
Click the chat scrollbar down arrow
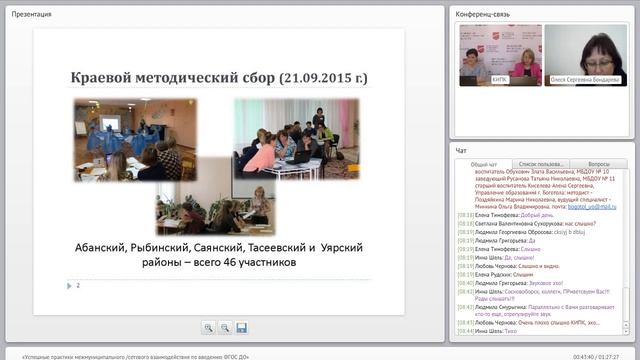click(626, 332)
